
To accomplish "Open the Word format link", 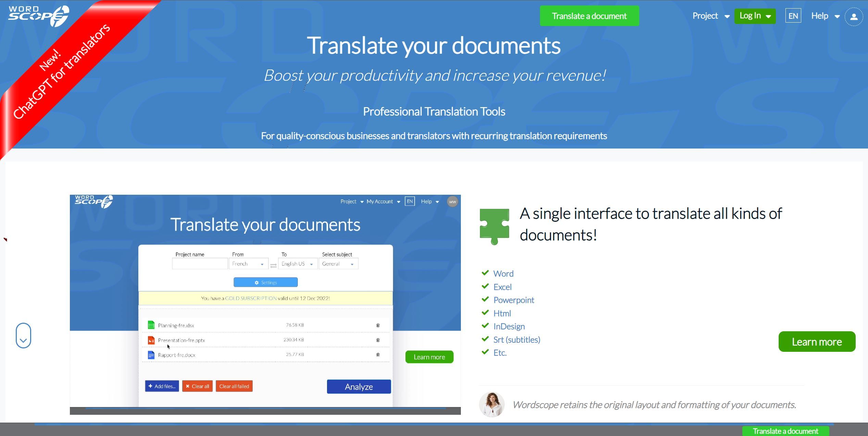I will pos(503,273).
